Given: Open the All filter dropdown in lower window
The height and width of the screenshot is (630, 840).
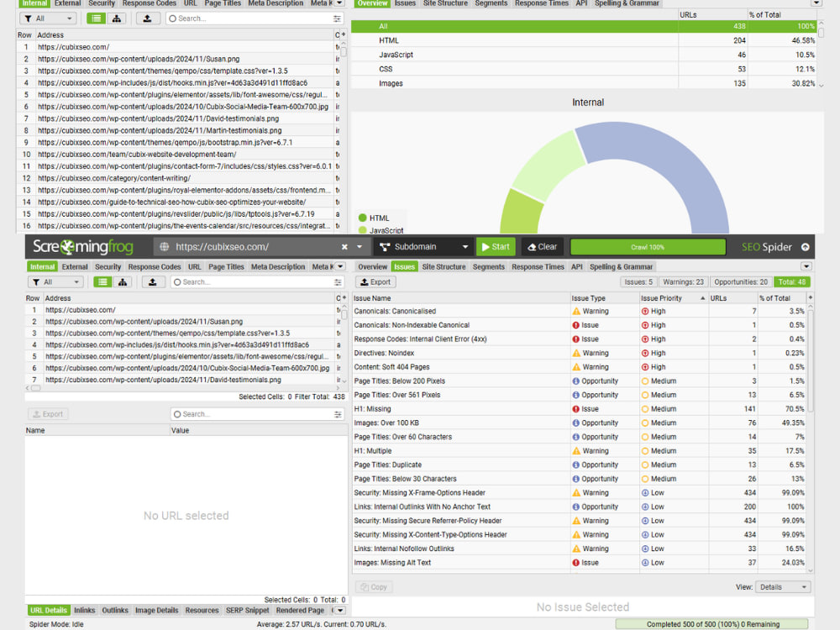Looking at the screenshot, I should tap(55, 281).
